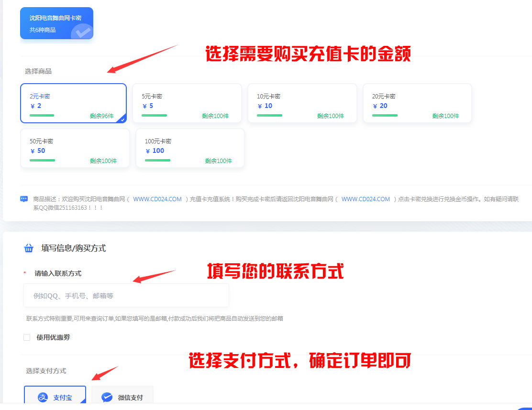Choose the 10元卡密 product card
532x410 pixels.
[x=302, y=103]
